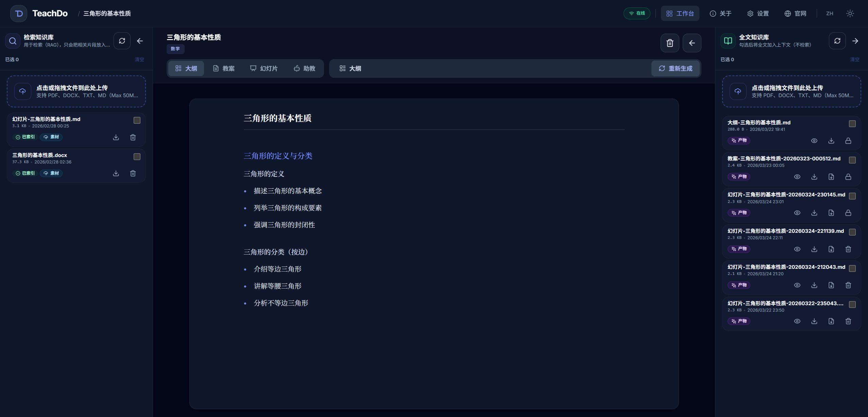
Task: Open 工作台 workspace
Action: (680, 13)
